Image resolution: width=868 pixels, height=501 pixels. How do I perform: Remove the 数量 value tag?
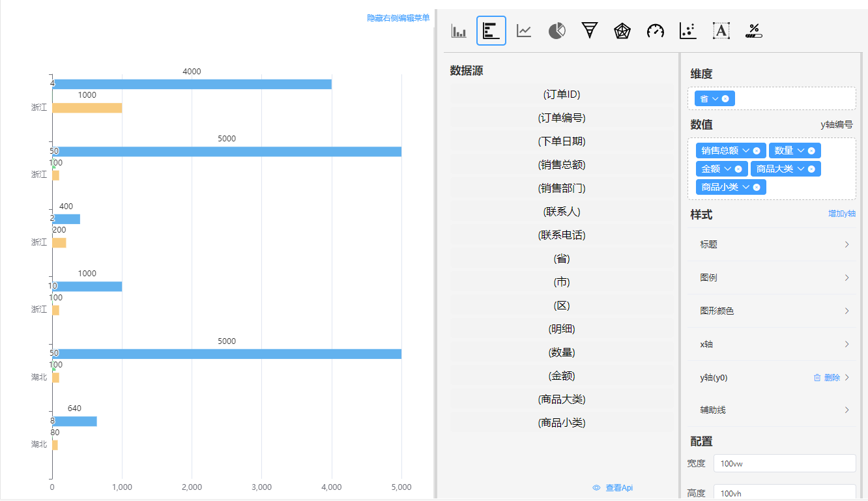click(811, 150)
